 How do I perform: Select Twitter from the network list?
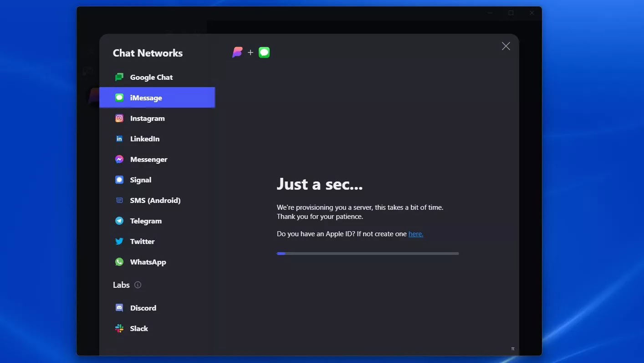[x=157, y=241]
